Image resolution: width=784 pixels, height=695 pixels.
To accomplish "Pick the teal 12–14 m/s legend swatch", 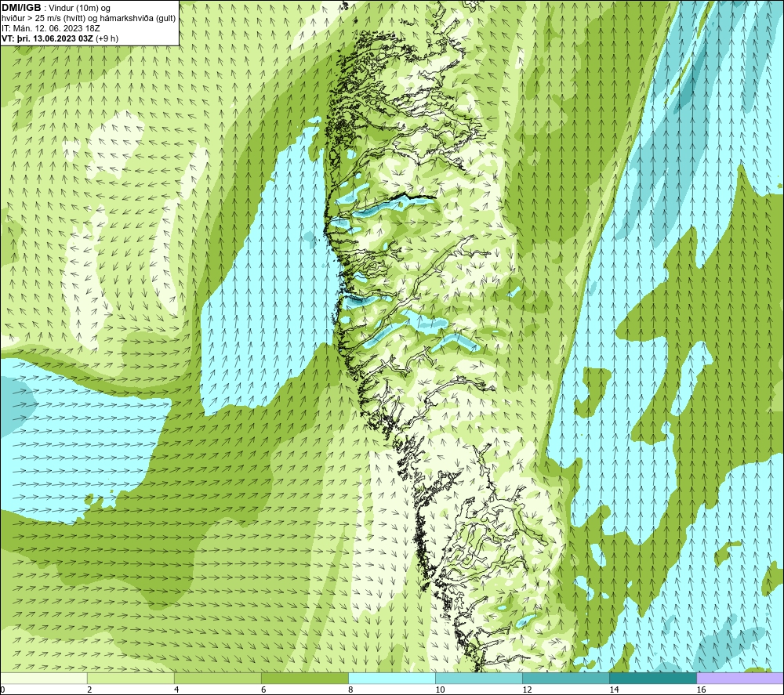I will point(566,678).
